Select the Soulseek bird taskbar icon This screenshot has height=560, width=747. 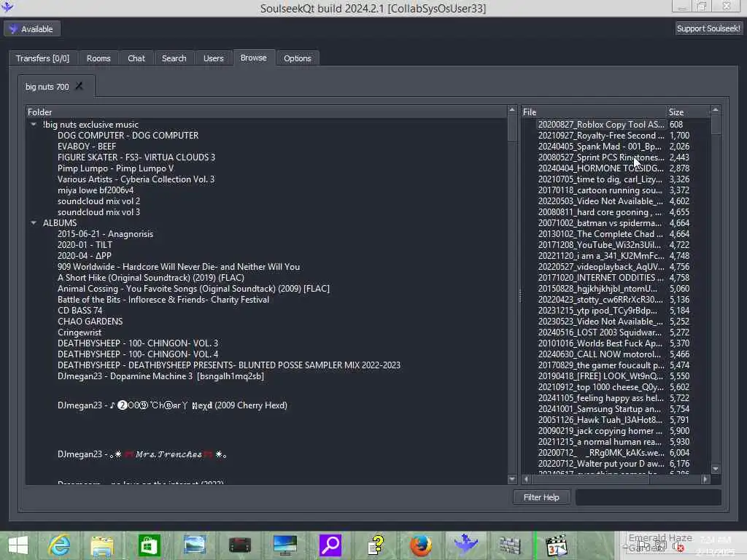pos(465,544)
